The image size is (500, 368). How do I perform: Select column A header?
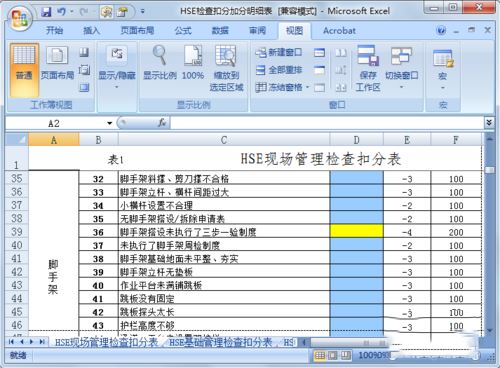pos(54,140)
